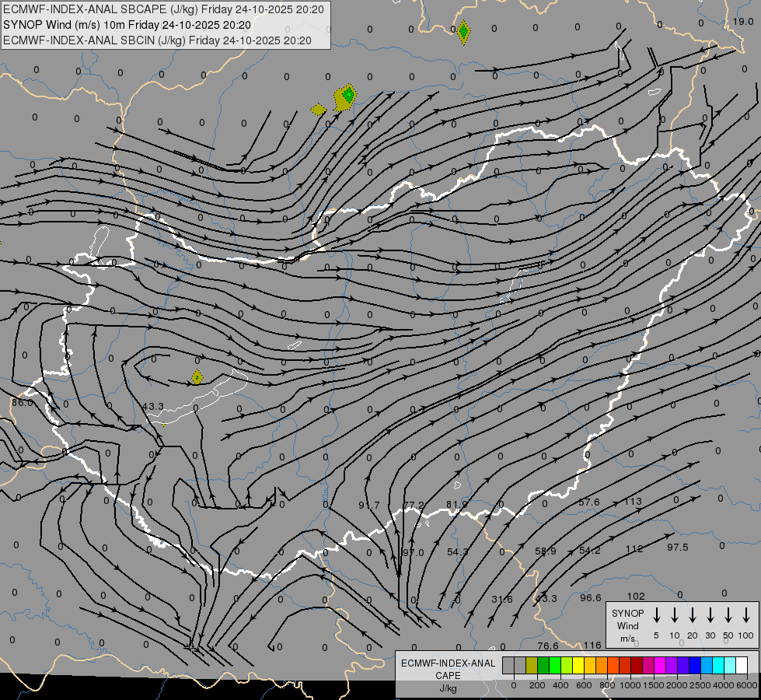Click the 97.0 value on the map
Viewport: 761px width, 700px height.
coord(414,553)
